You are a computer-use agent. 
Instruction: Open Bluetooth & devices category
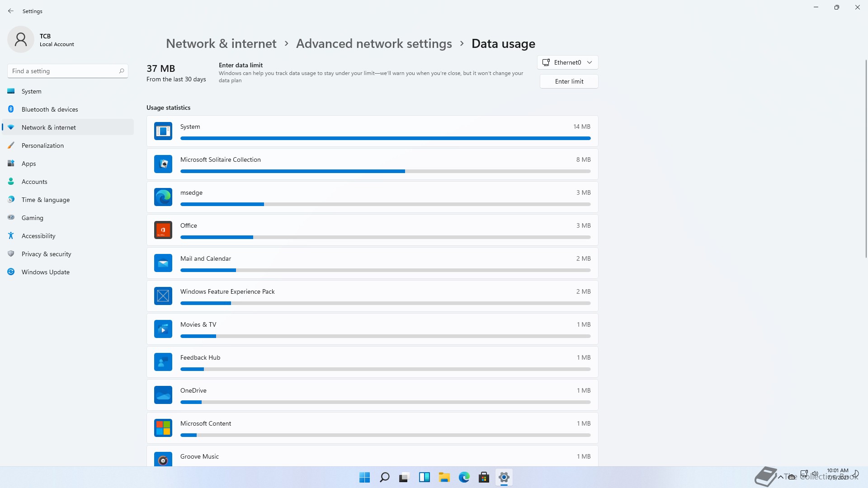click(68, 109)
